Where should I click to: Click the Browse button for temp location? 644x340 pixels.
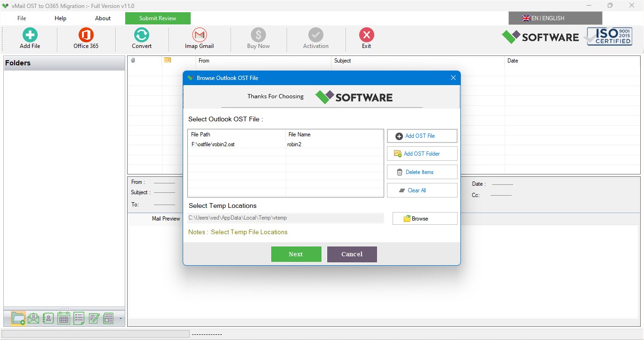425,219
